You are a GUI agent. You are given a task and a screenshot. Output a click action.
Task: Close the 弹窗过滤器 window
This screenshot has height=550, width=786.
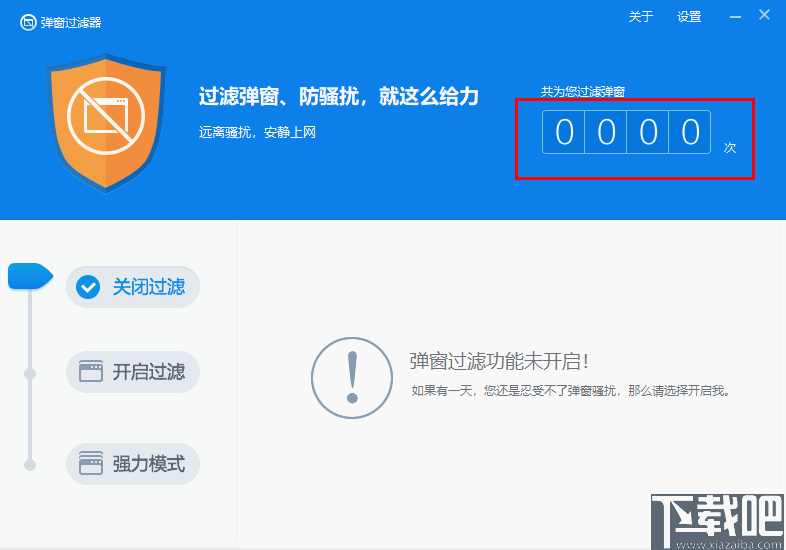(x=764, y=15)
